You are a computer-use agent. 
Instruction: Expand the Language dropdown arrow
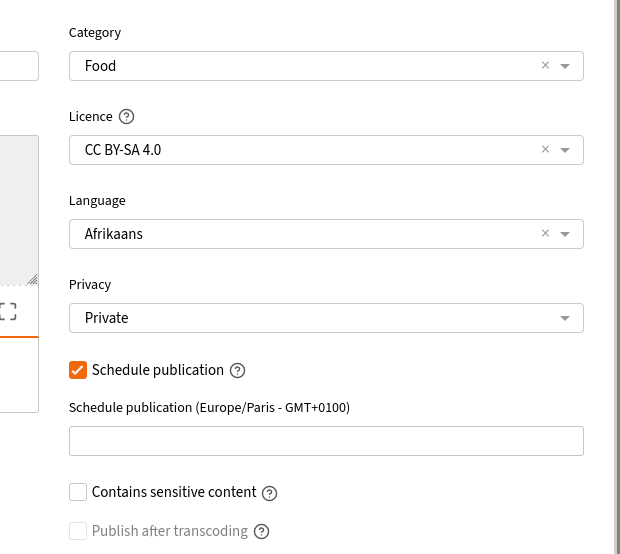[x=565, y=234]
